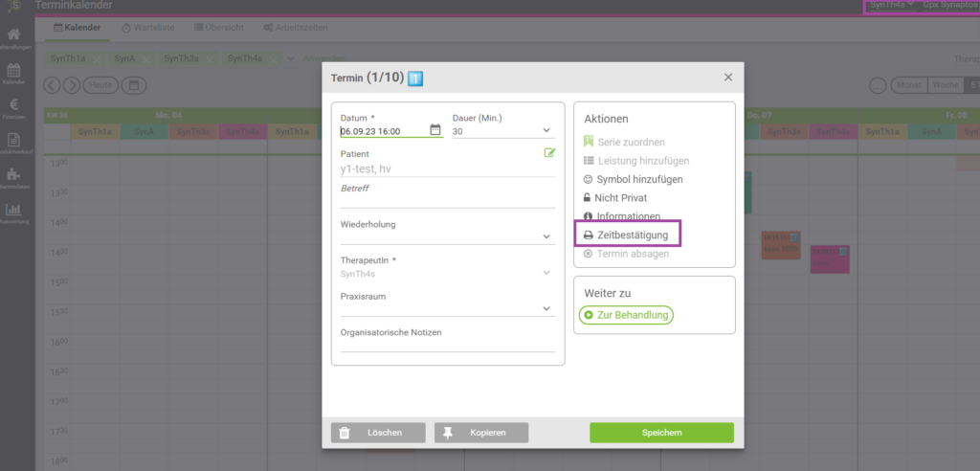Expand the Praxisraum dropdown
Viewport: 980px width, 471px height.
click(546, 308)
